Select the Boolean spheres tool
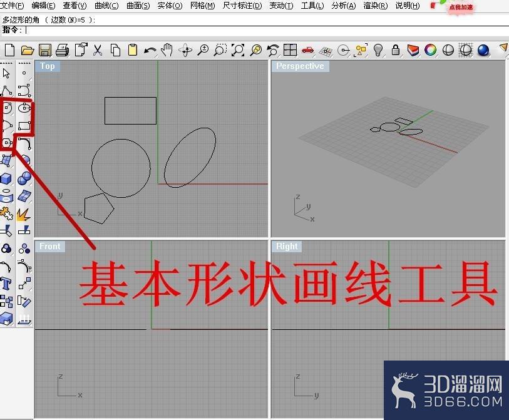Image resolution: width=509 pixels, height=420 pixels. pos(24,178)
